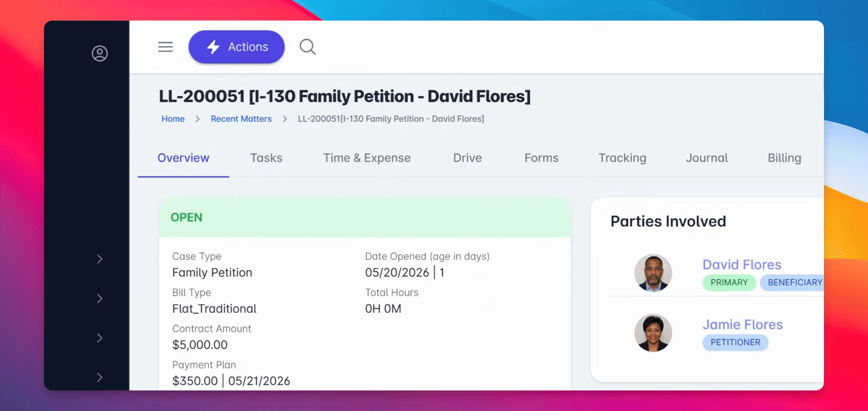The image size is (868, 411).
Task: Click the Recent Matters breadcrumb link
Action: point(241,119)
